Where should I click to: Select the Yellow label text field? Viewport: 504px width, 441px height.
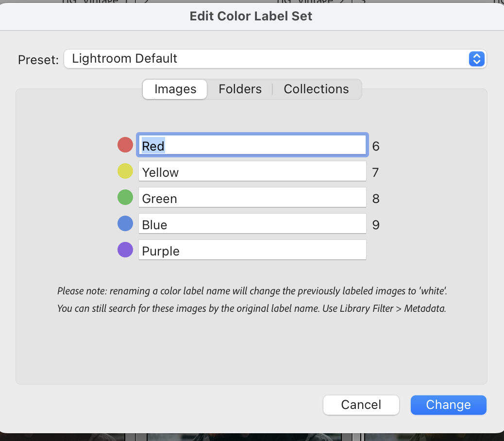pos(252,171)
